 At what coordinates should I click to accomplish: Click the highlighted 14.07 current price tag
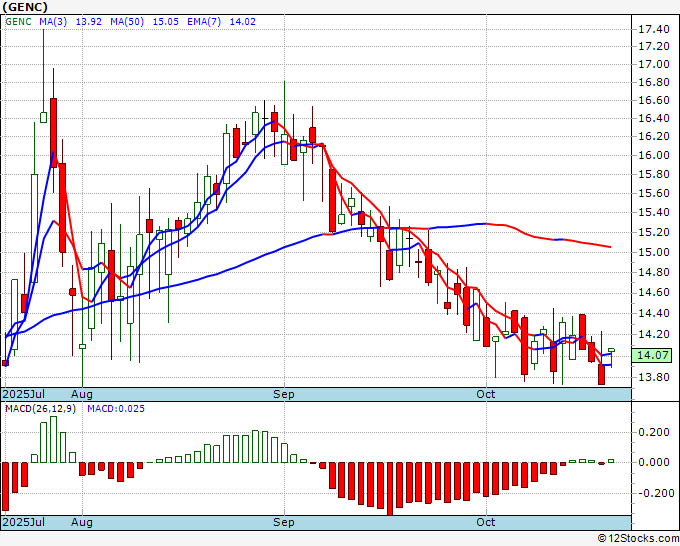tap(653, 355)
